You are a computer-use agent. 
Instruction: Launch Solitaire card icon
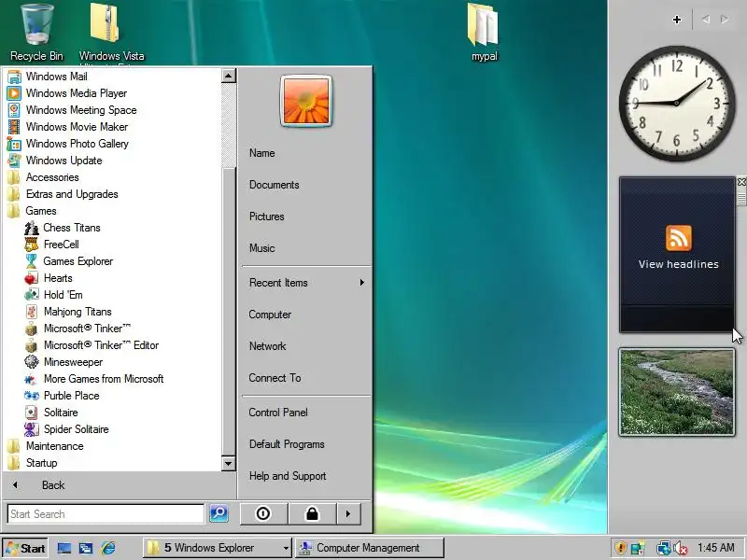[32, 413]
